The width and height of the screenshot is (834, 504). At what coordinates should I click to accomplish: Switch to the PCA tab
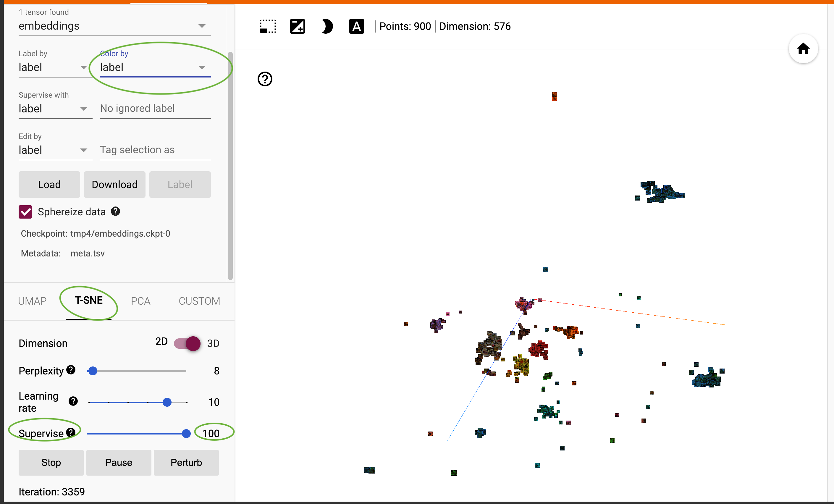click(140, 301)
